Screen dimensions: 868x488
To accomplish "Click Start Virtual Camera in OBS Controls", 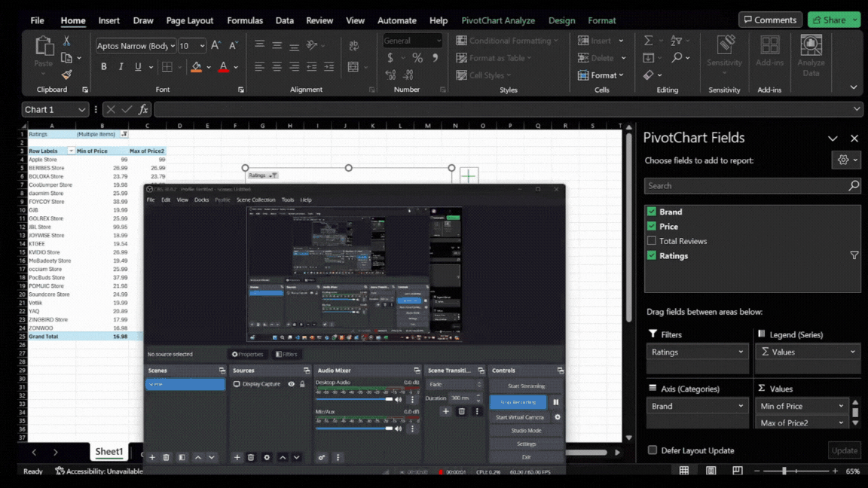I will pyautogui.click(x=520, y=417).
